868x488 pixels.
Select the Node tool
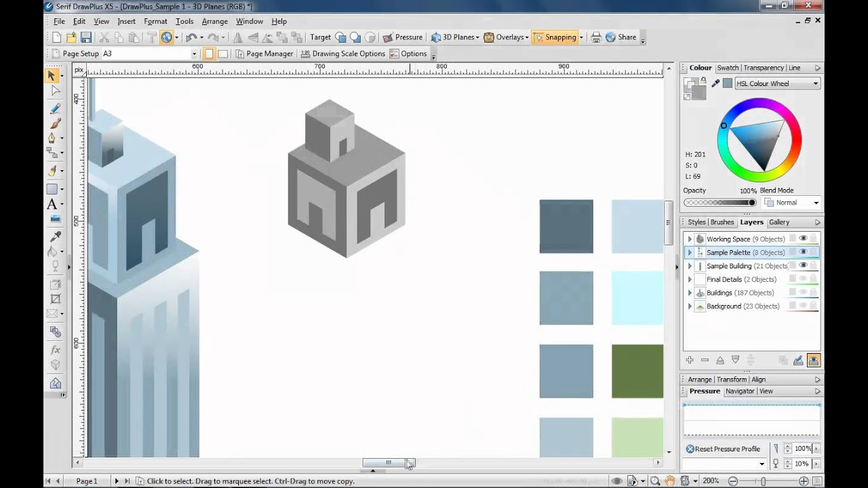tap(55, 91)
